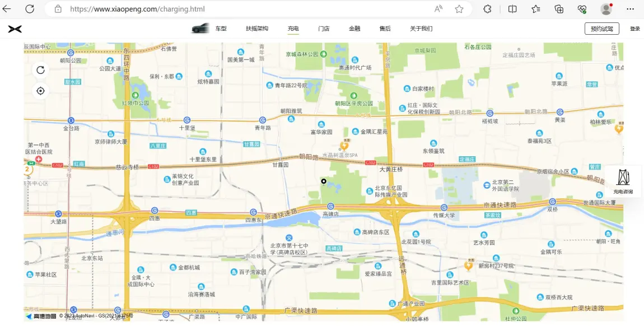Click the 四惠东 metro station icon
Screen dimensions: 644x331
point(254,212)
